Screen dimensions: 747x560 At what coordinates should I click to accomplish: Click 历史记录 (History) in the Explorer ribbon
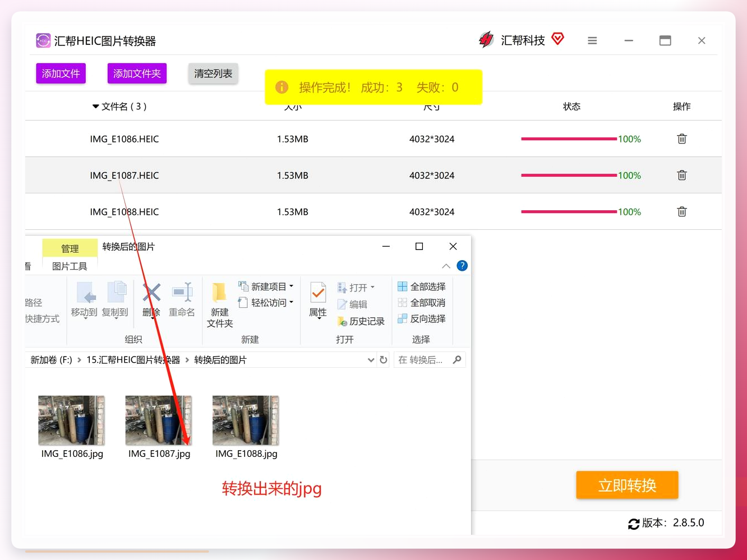[x=361, y=321]
